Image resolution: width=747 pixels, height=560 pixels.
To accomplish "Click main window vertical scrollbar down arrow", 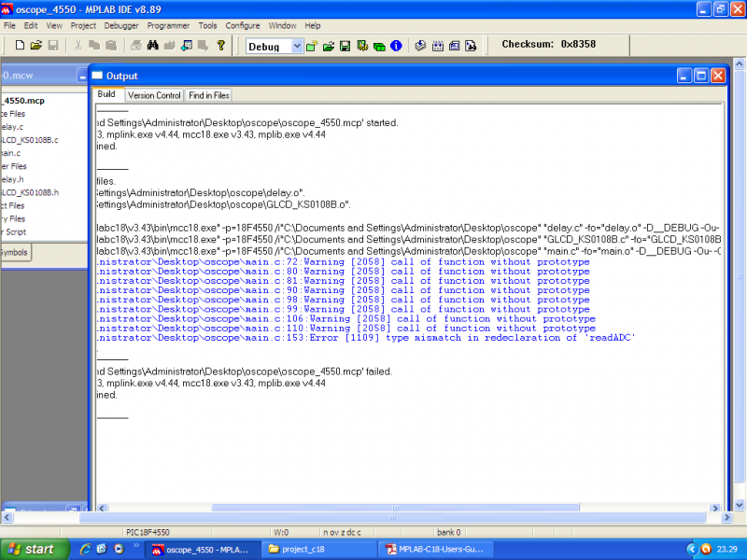I will point(740,505).
